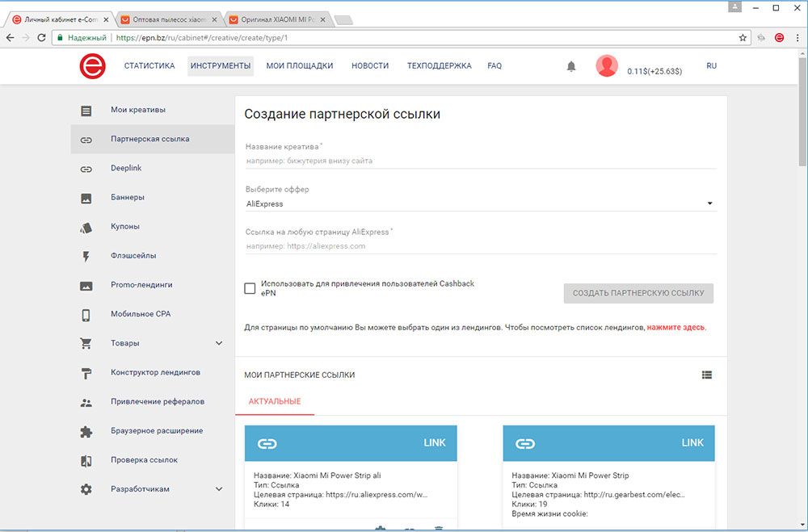Click the Название креатива input field
Screen dimensions: 808x532
pos(480,161)
